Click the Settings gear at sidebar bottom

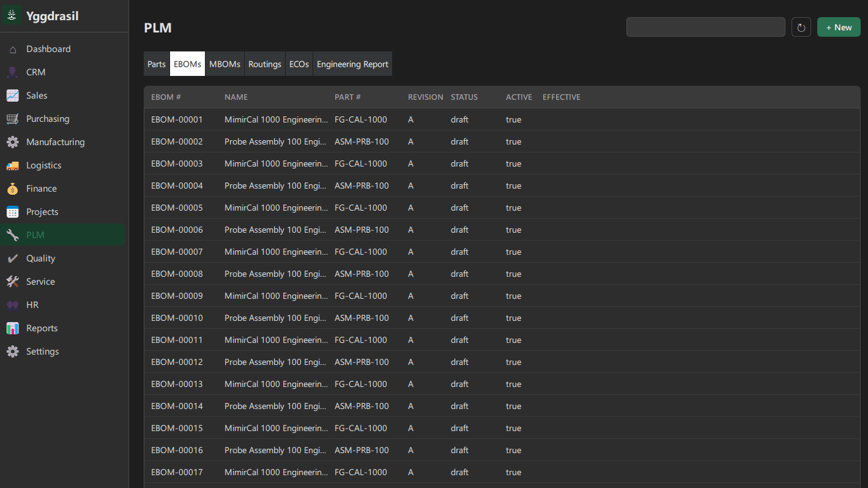pyautogui.click(x=12, y=351)
